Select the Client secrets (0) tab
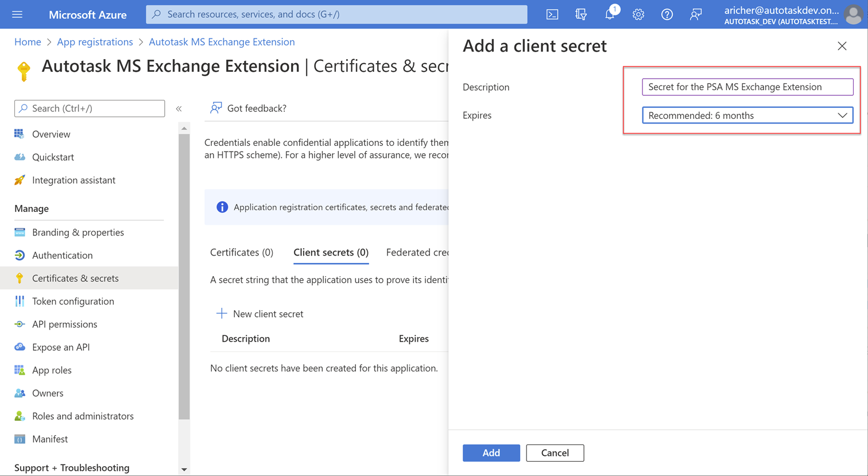The image size is (868, 476). click(x=331, y=252)
